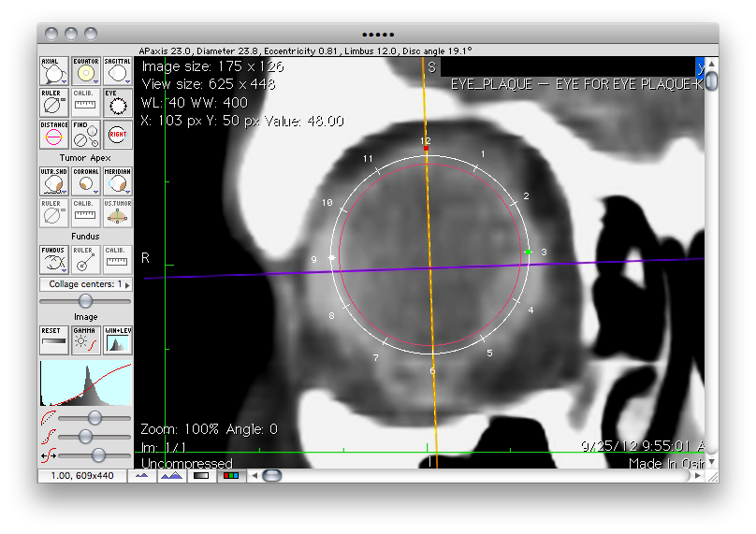Screen dimensions: 756x534
Task: Open the Coronal view dropdown
Action: 94,193
